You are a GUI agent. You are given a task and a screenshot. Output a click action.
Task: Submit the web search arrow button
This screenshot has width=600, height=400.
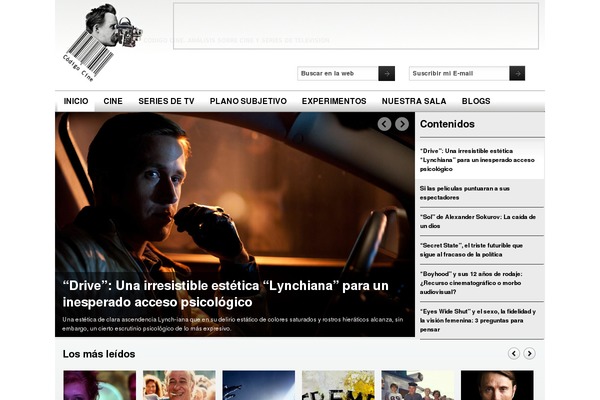tap(386, 73)
